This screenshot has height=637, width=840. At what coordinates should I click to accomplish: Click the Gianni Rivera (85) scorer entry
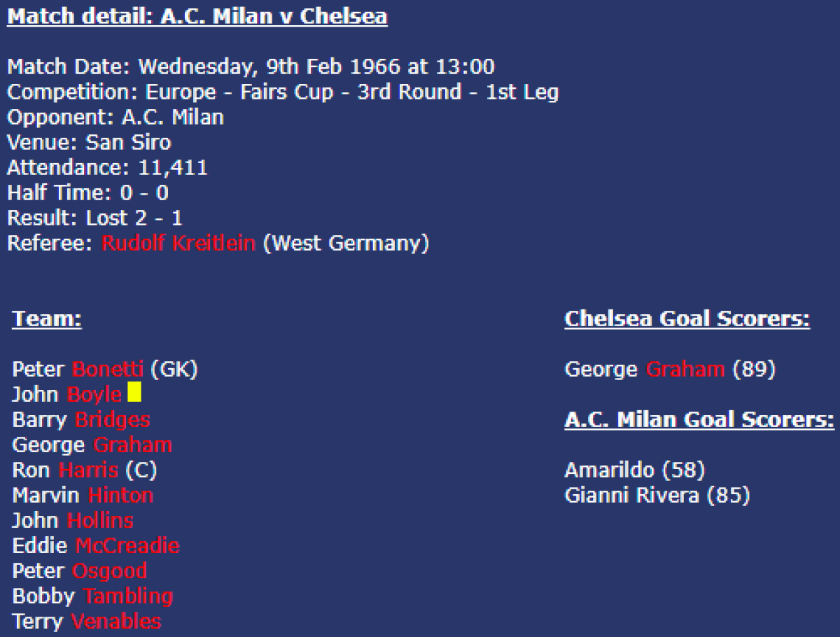(x=657, y=496)
